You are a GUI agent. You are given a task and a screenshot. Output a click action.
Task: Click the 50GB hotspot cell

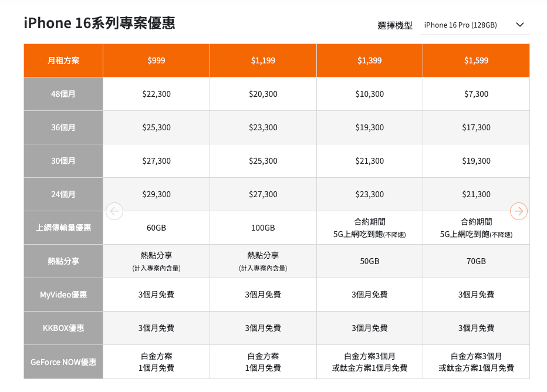tap(369, 261)
